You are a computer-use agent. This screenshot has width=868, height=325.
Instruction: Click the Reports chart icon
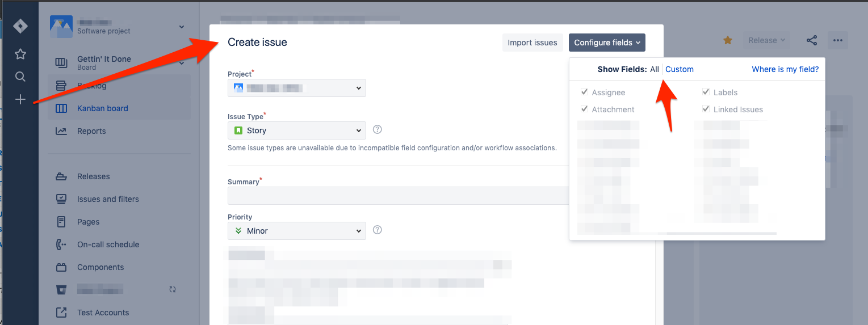(61, 131)
